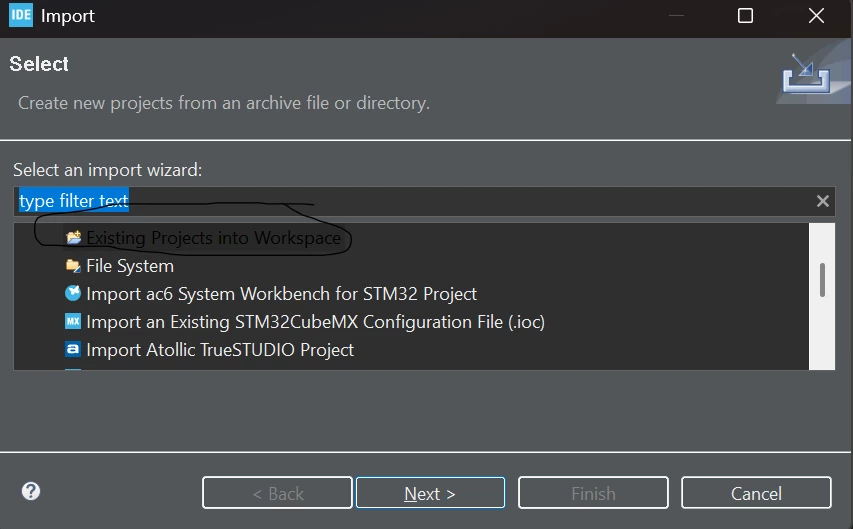The width and height of the screenshot is (853, 529).
Task: Choose Import ac6 System Workbench for STM32 Project
Action: tap(281, 294)
